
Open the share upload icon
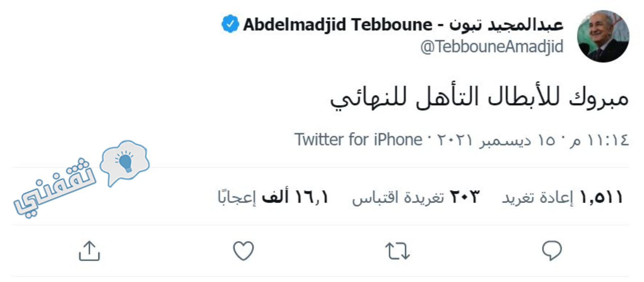coord(89,251)
